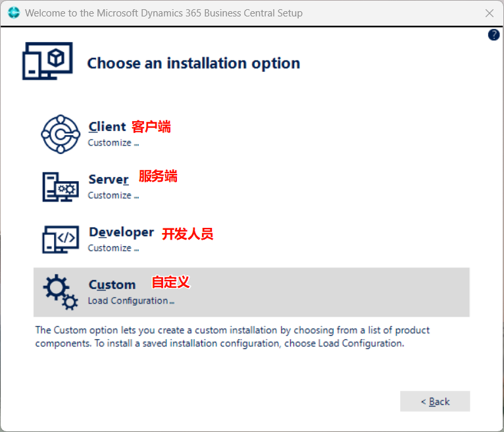Click the Business Central app icon in the title bar
The image size is (504, 432).
pos(14,13)
